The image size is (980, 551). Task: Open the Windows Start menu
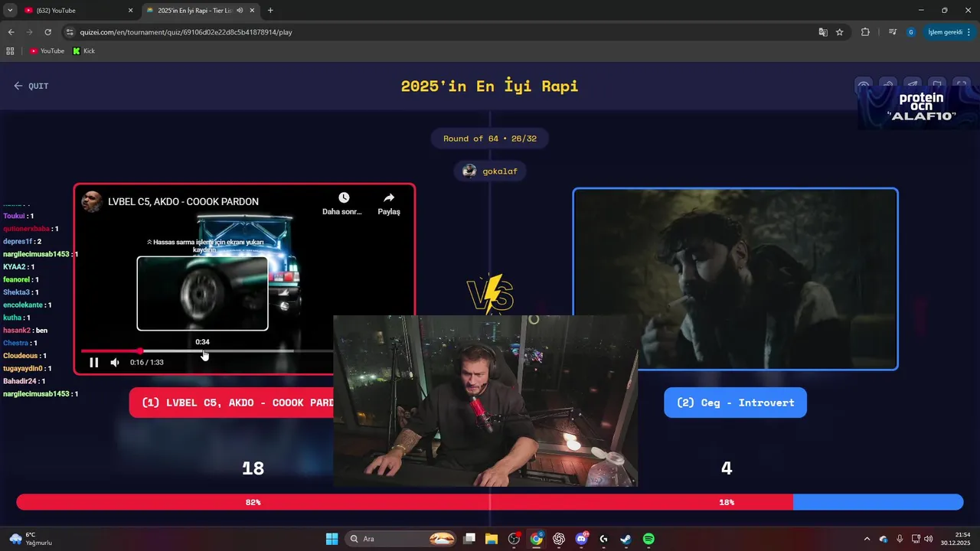point(332,539)
